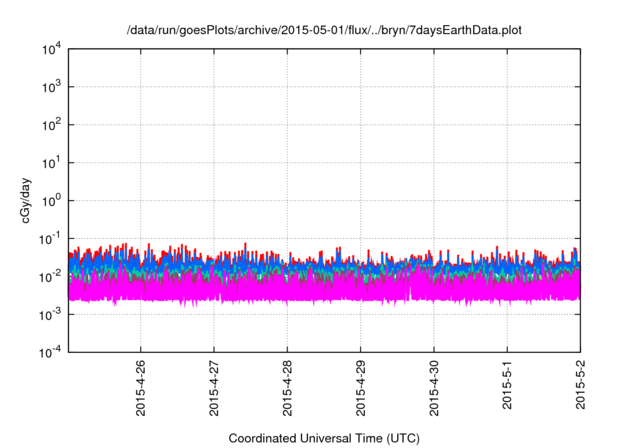
Task: Click the plot title file path text
Action: point(324,31)
